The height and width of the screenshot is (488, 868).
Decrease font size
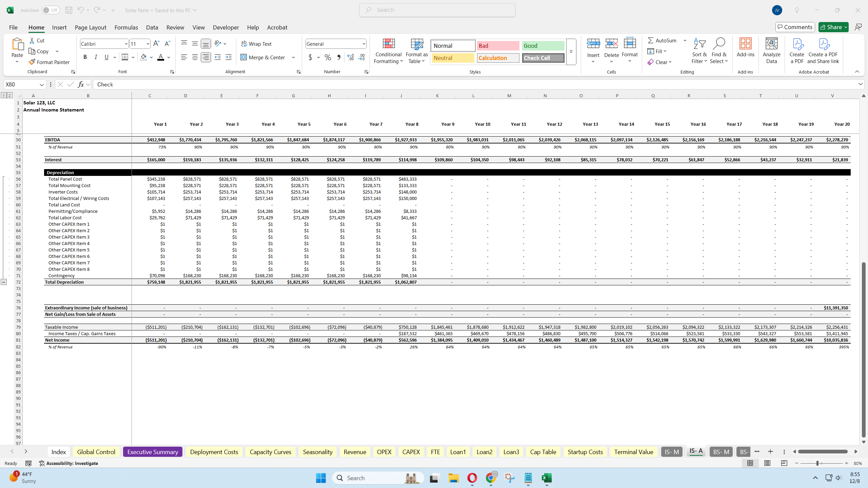click(x=167, y=44)
